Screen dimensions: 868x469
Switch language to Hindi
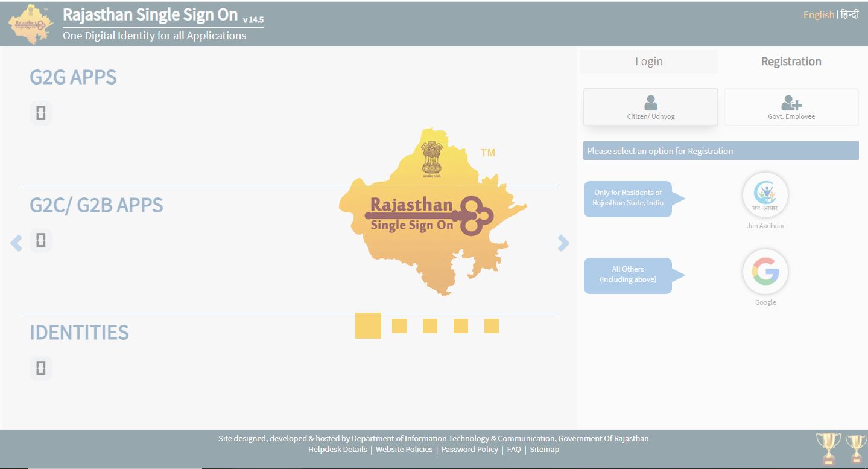[x=849, y=14]
